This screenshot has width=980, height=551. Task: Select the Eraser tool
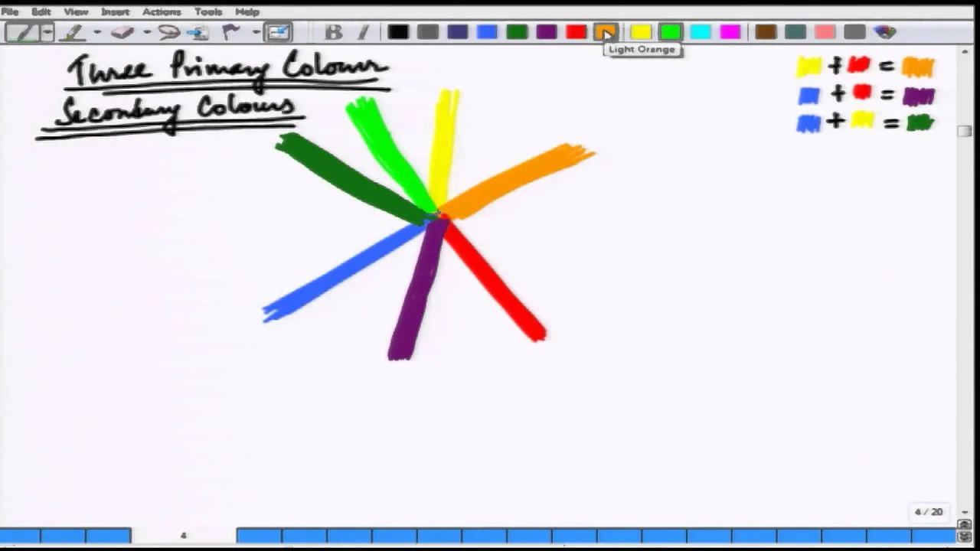pyautogui.click(x=122, y=32)
